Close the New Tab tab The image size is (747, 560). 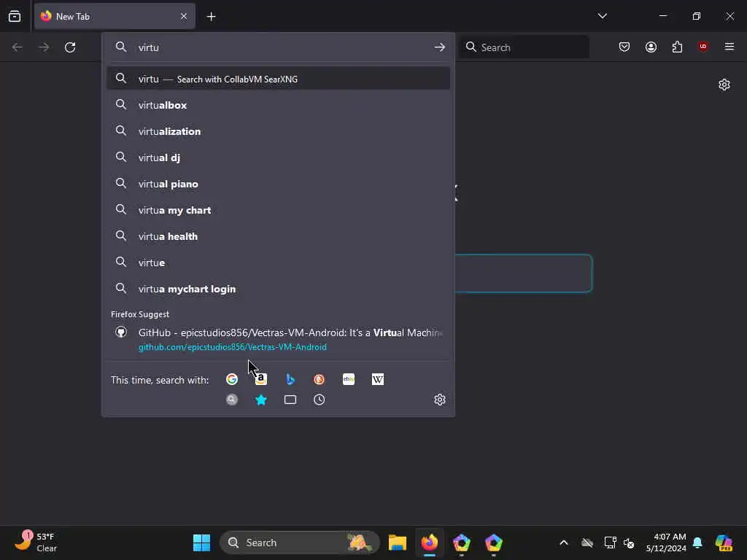(x=184, y=16)
